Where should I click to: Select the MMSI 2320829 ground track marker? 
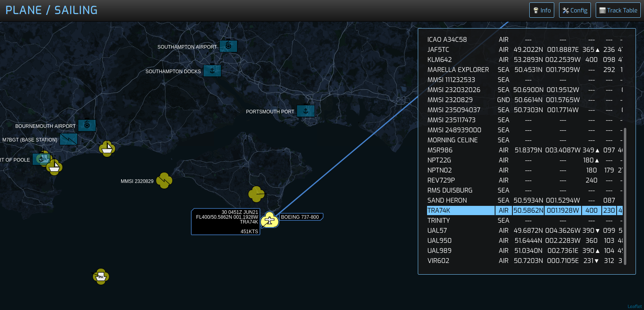[x=164, y=181]
